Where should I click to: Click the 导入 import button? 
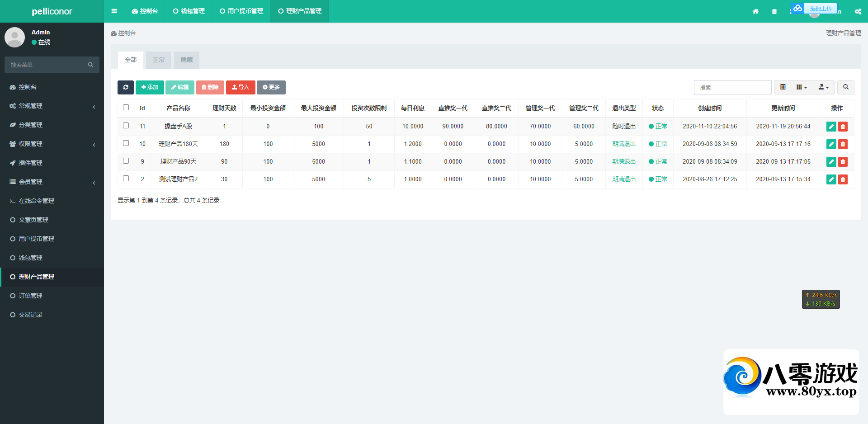(x=241, y=87)
